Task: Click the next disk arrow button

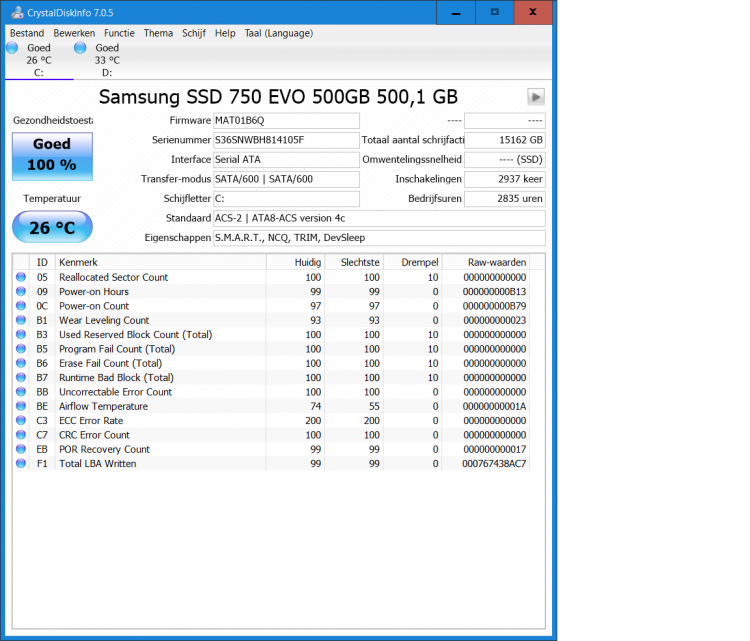Action: [536, 97]
